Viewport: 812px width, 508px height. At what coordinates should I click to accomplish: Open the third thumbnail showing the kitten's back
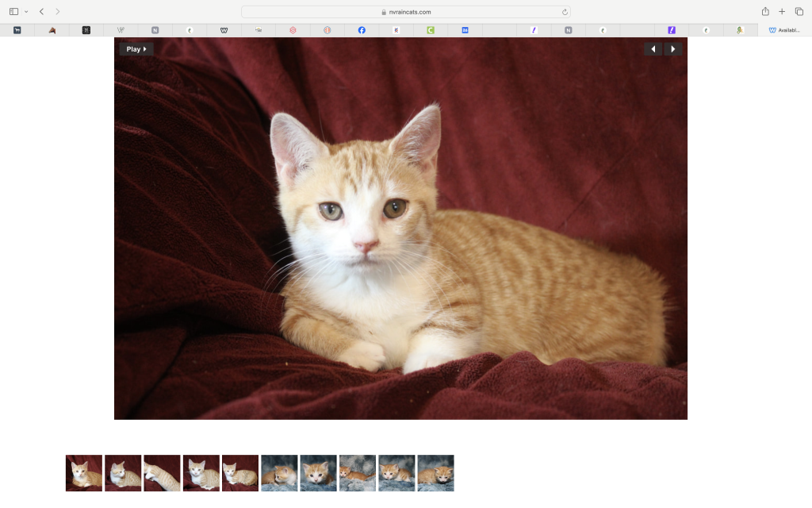(x=162, y=473)
